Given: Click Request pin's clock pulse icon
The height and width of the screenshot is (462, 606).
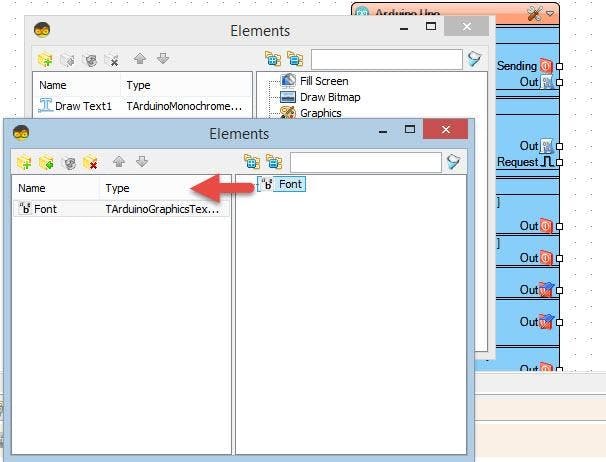Looking at the screenshot, I should coord(547,162).
